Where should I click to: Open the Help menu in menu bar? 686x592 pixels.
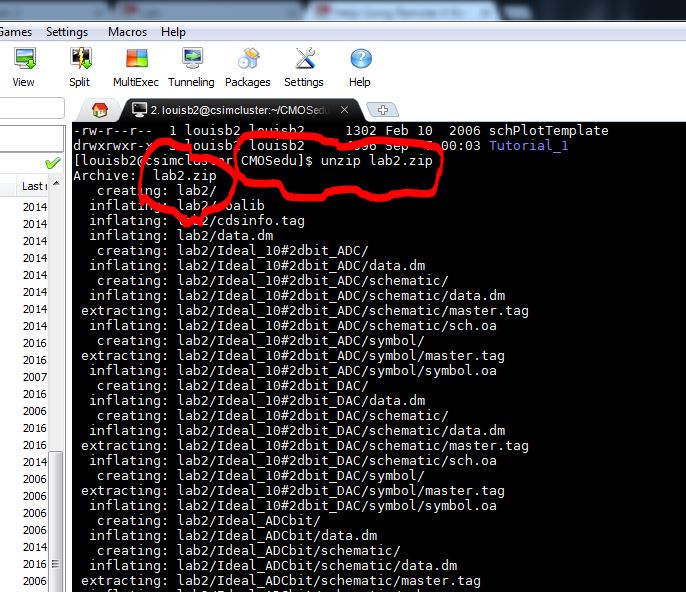point(173,32)
